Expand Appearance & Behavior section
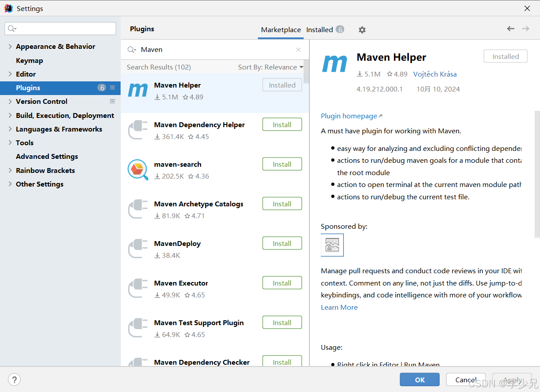540x392 pixels. pos(10,46)
